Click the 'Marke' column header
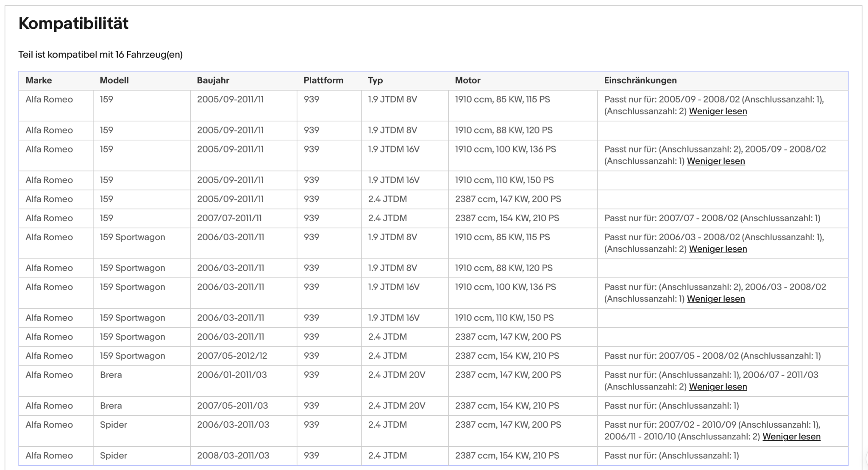868x470 pixels. [x=39, y=80]
